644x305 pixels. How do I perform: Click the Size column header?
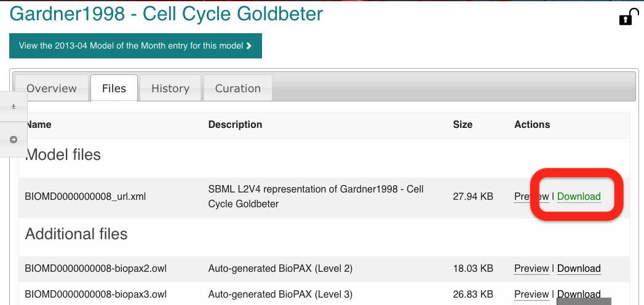coord(463,124)
